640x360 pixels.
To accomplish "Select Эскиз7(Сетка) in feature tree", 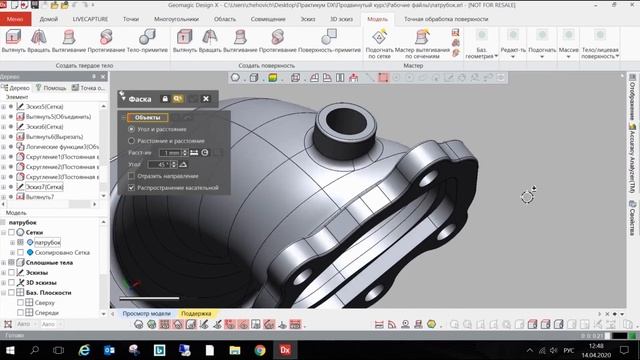I will (44, 187).
